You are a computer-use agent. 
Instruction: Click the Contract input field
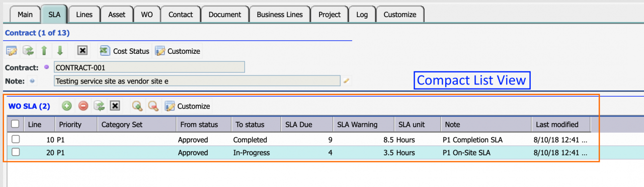pyautogui.click(x=149, y=67)
